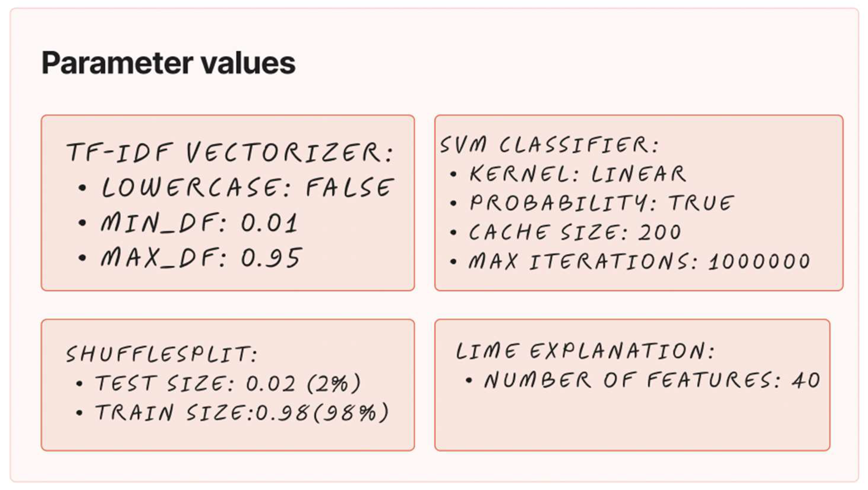868x490 pixels.
Task: Click the LOWERCASE parameter label
Action: 194,187
